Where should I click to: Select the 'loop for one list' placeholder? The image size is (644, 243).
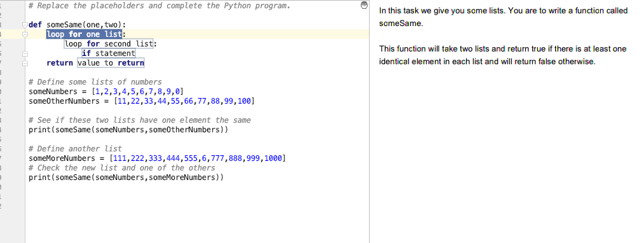click(x=84, y=34)
